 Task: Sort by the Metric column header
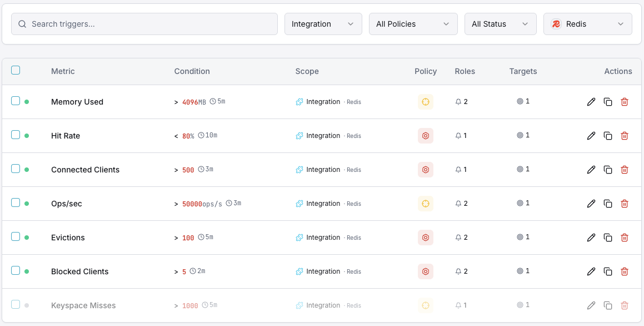(x=63, y=71)
